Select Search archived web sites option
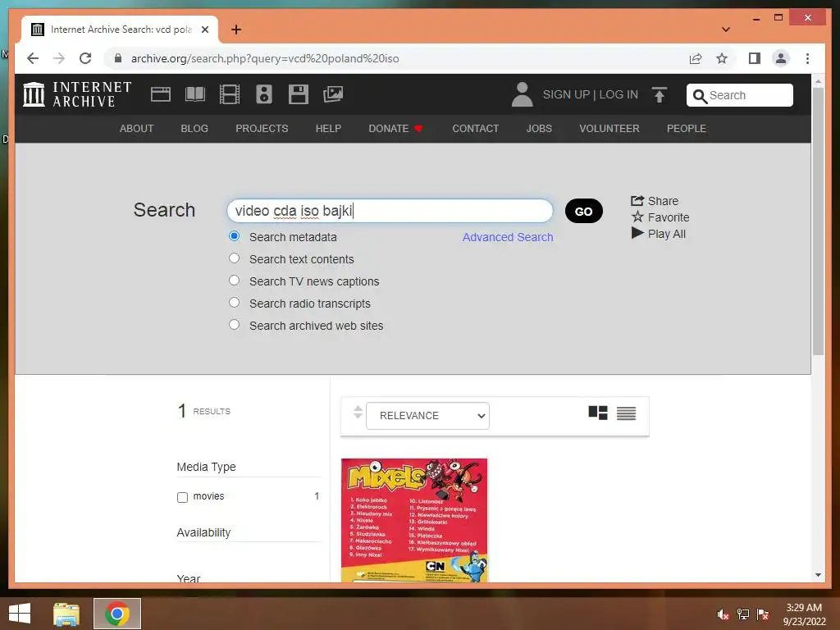The image size is (840, 630). click(234, 324)
